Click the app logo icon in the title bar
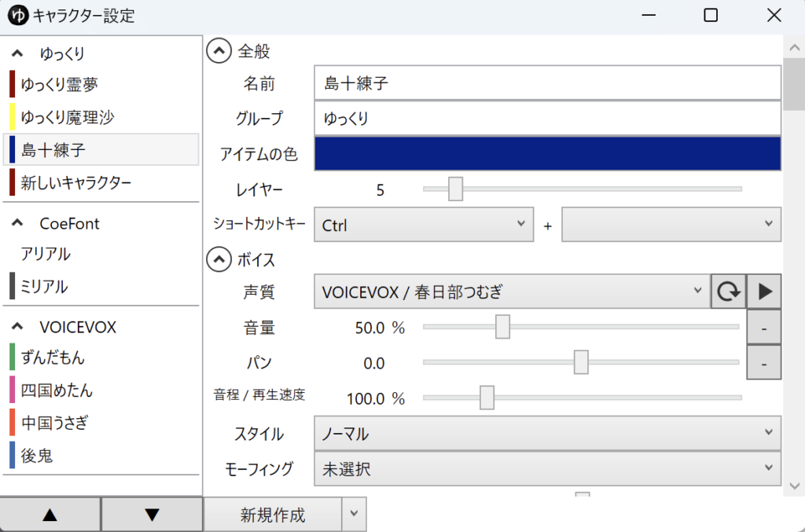The height and width of the screenshot is (532, 805). pyautogui.click(x=17, y=16)
